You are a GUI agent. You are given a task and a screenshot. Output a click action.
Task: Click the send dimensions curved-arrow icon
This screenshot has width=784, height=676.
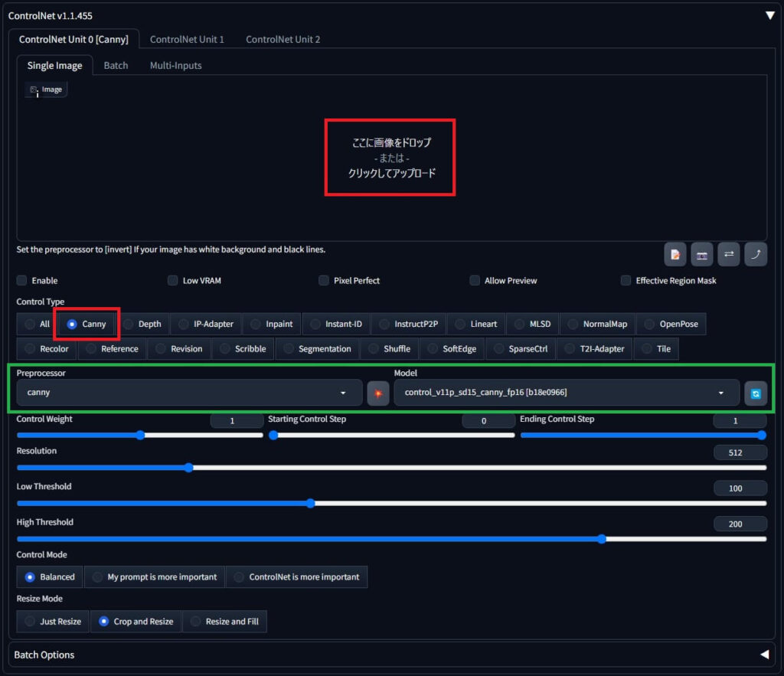756,254
